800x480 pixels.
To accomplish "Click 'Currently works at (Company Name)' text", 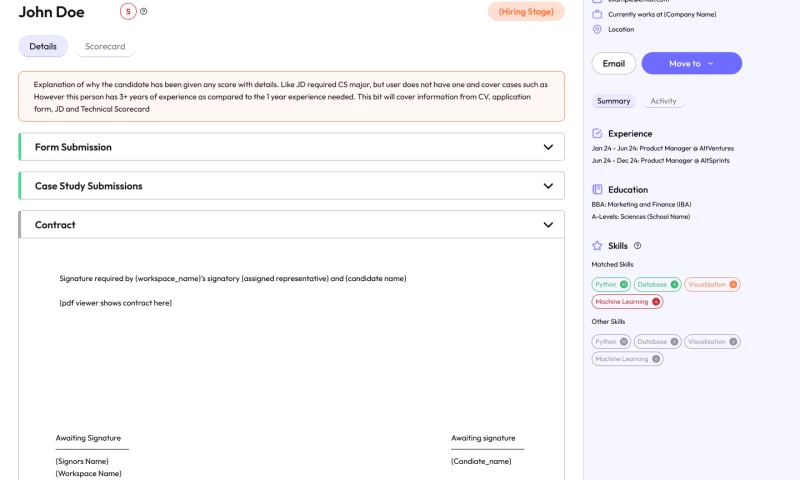I will pyautogui.click(x=662, y=14).
